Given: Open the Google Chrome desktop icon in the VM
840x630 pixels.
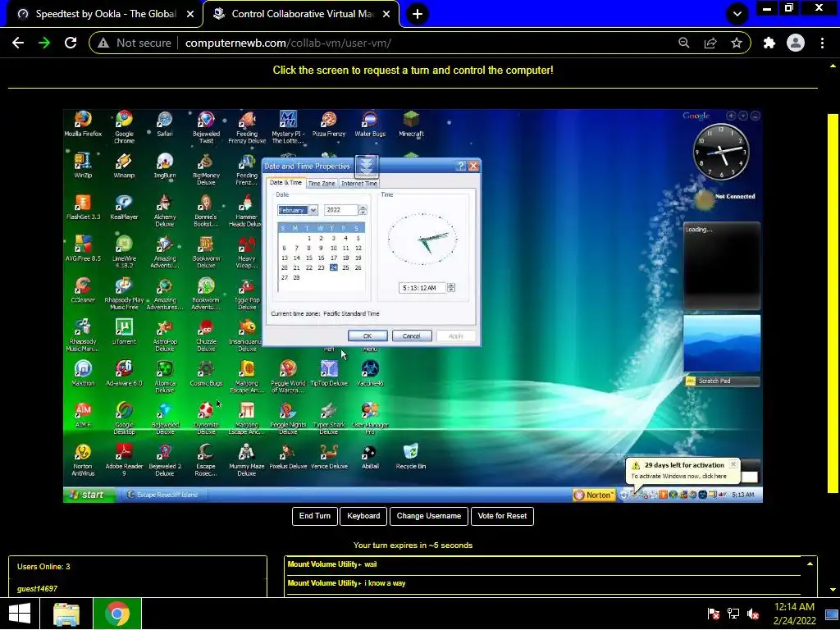Looking at the screenshot, I should [x=125, y=126].
